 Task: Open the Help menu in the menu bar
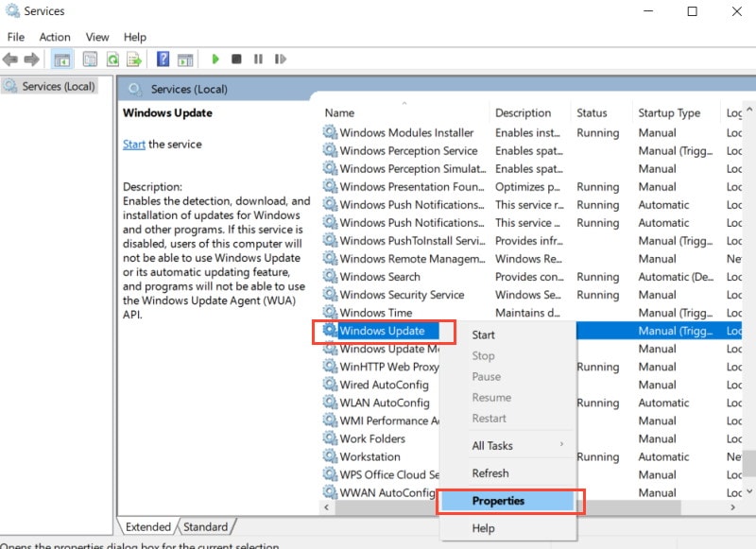pos(135,37)
